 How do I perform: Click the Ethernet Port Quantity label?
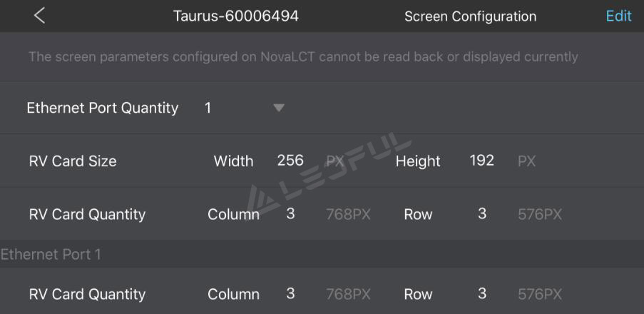tap(103, 108)
